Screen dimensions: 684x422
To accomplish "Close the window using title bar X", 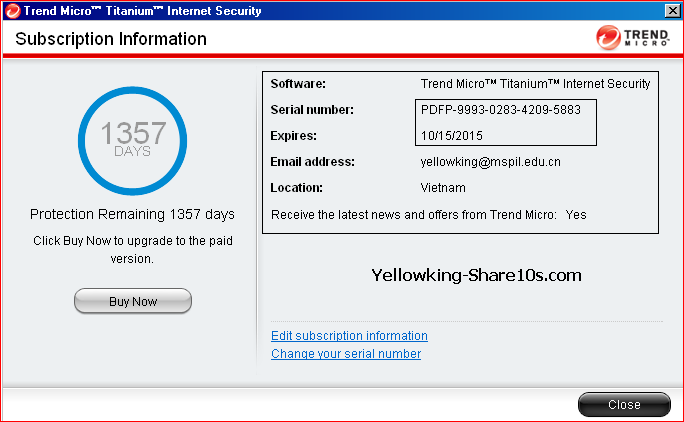I will point(672,10).
